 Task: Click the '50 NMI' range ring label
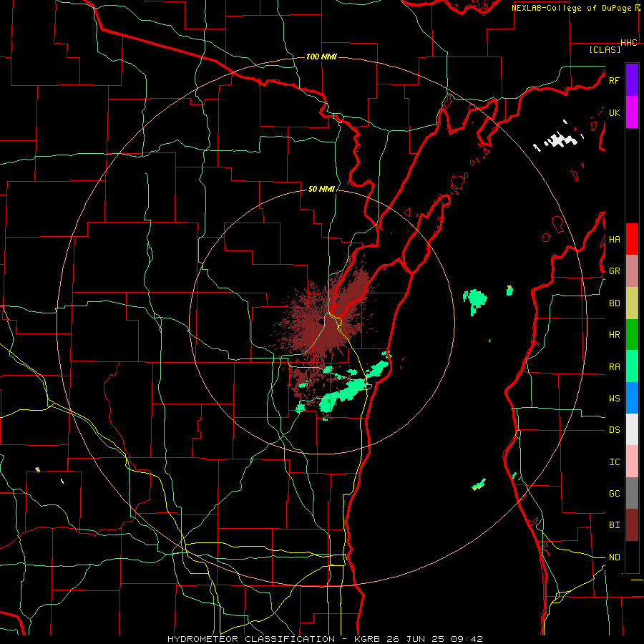[x=321, y=189]
